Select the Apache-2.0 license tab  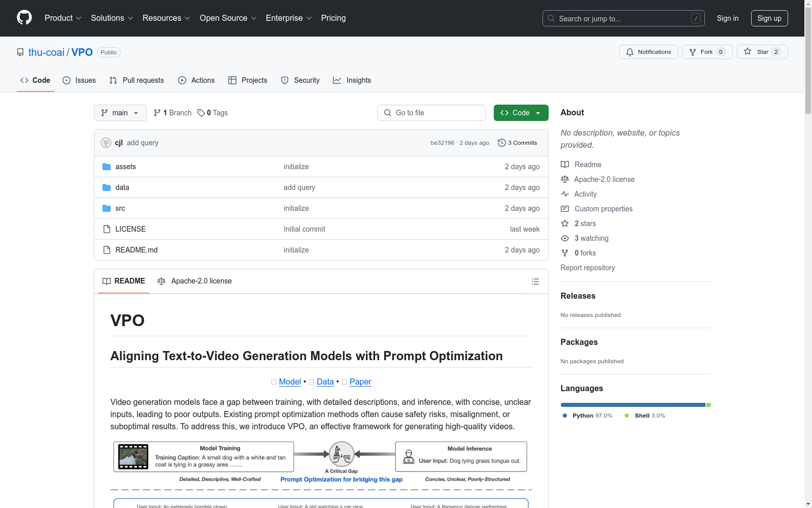tap(195, 281)
